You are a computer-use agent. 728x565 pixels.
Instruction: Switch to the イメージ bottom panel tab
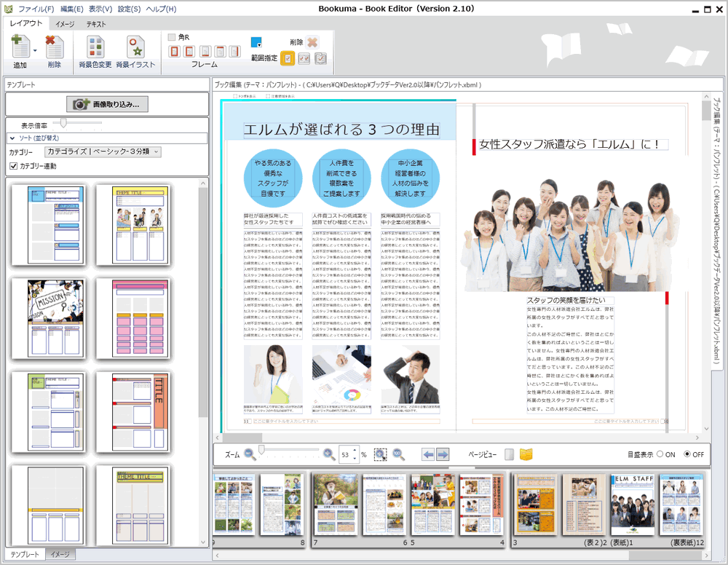60,555
